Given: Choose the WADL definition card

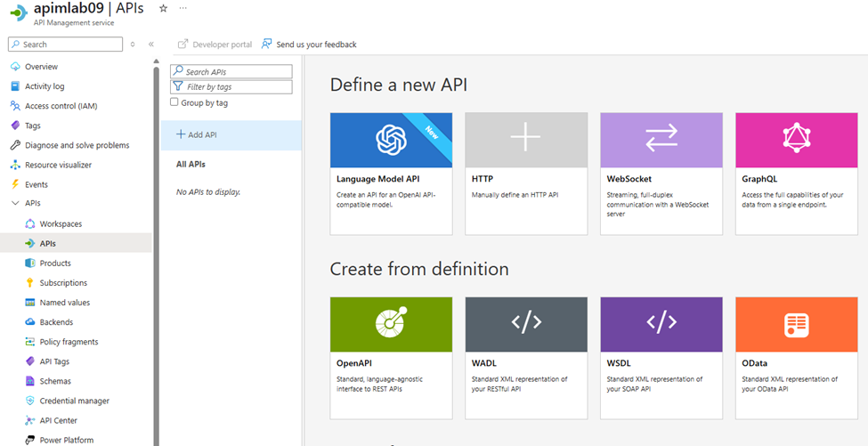Looking at the screenshot, I should pos(526,358).
